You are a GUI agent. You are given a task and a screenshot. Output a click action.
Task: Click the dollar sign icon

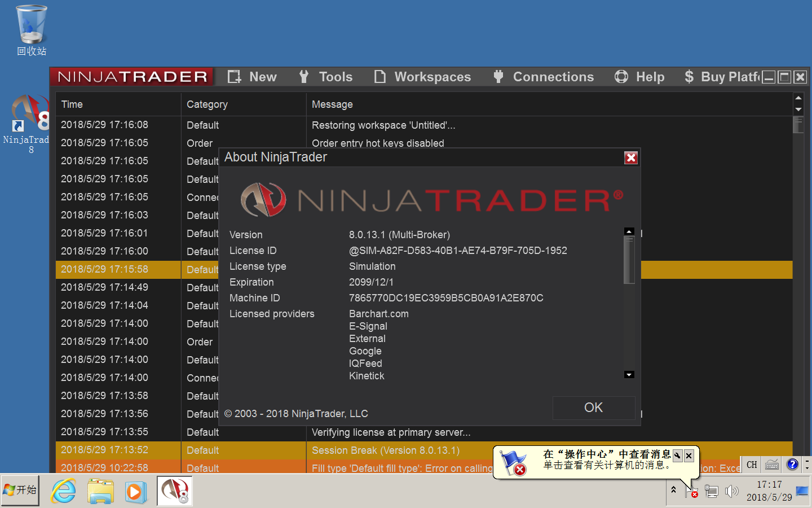point(689,77)
